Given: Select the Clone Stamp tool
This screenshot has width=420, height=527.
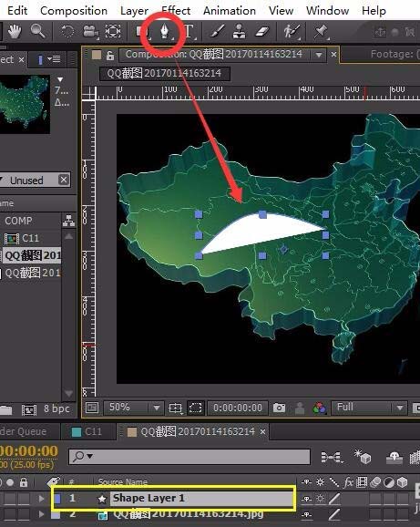Looking at the screenshot, I should pos(239,32).
